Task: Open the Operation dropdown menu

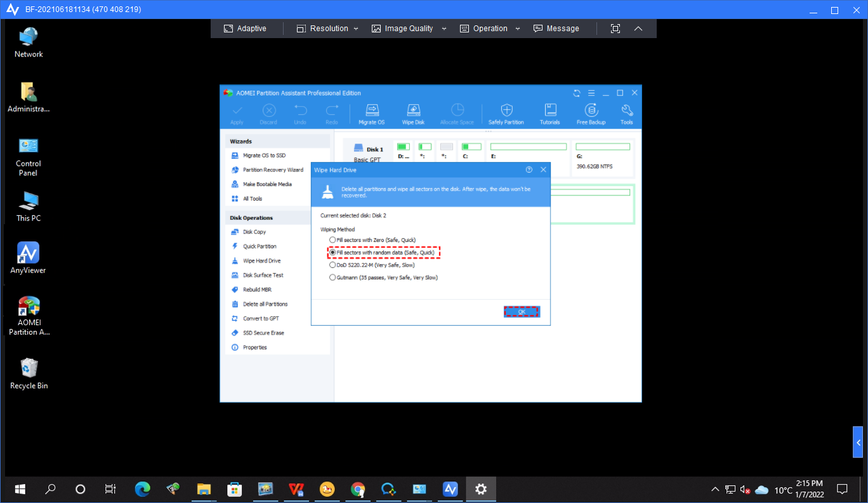Action: pyautogui.click(x=490, y=29)
